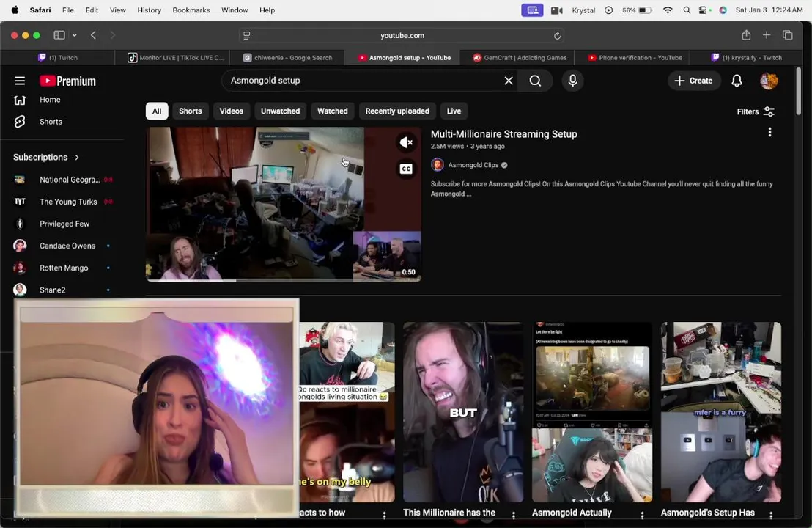The image size is (812, 528).
Task: Switch to the Phone verification YouTube tab
Action: [x=635, y=57]
